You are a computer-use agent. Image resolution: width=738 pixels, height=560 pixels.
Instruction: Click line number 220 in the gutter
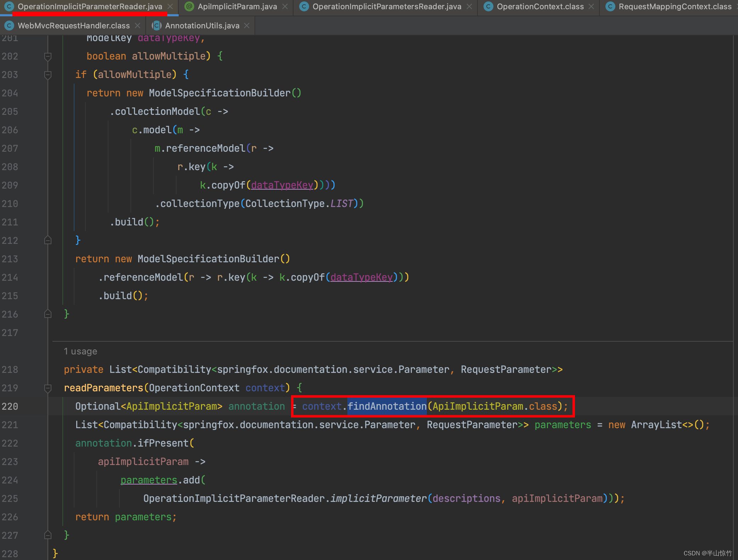click(10, 407)
